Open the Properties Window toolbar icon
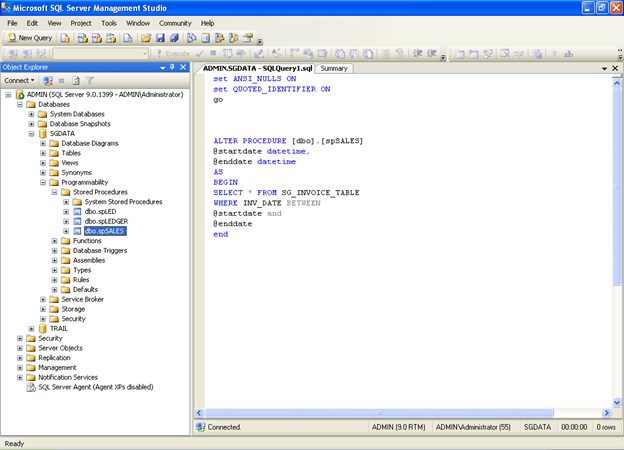The width and height of the screenshot is (624, 450). click(x=248, y=38)
